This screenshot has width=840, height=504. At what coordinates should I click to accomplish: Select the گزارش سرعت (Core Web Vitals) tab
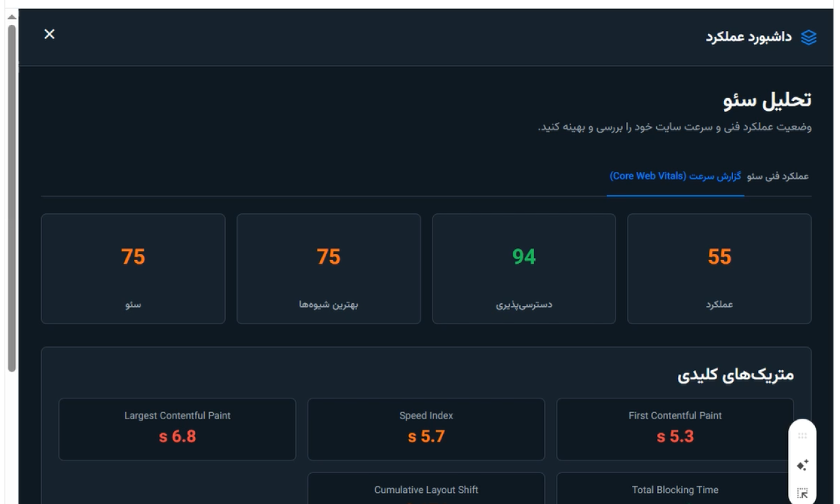coord(675,177)
